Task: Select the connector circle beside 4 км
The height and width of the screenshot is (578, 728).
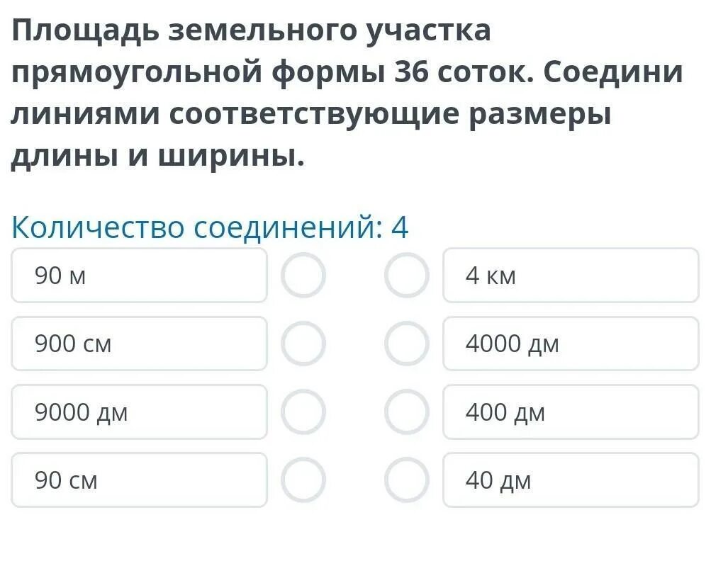Action: coord(407,275)
